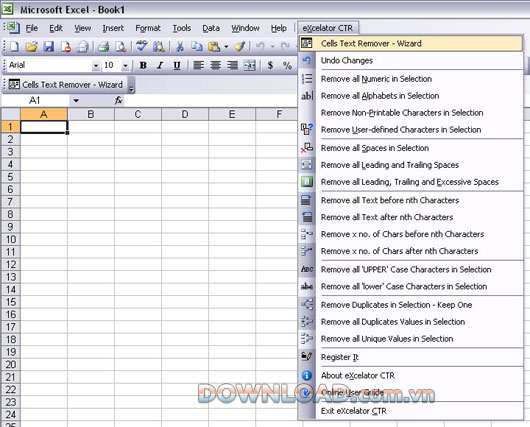Viewport: 530px width, 427px height.
Task: Open the View menu
Action: pos(82,28)
